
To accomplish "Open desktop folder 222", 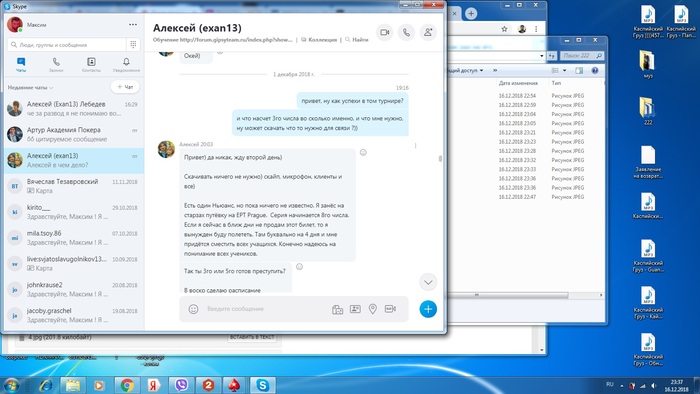I will (648, 111).
